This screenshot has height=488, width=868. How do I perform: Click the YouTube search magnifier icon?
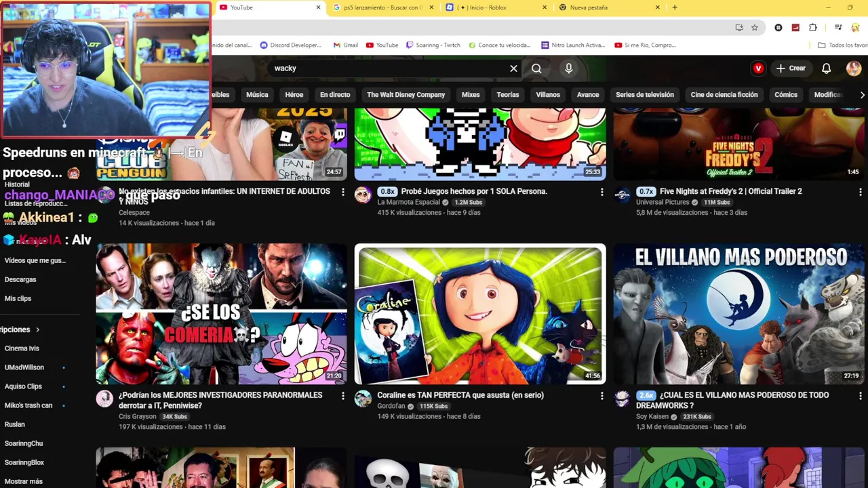tap(536, 68)
